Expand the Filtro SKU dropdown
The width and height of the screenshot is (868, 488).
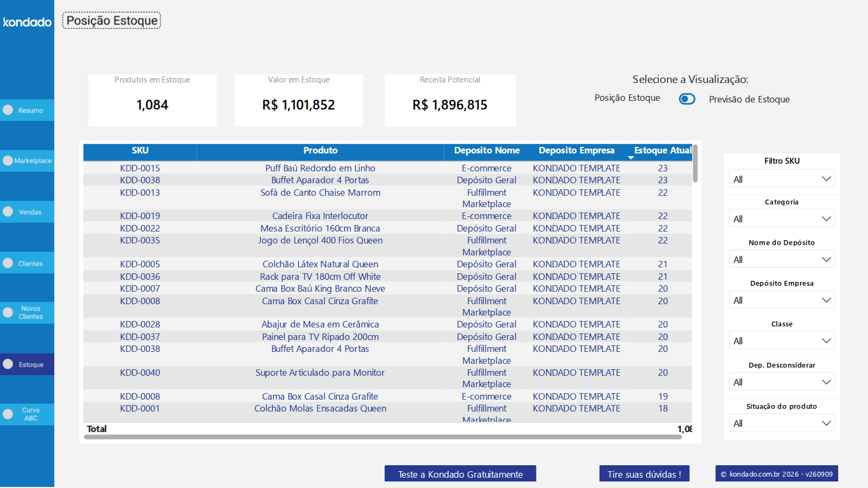pyautogui.click(x=782, y=179)
